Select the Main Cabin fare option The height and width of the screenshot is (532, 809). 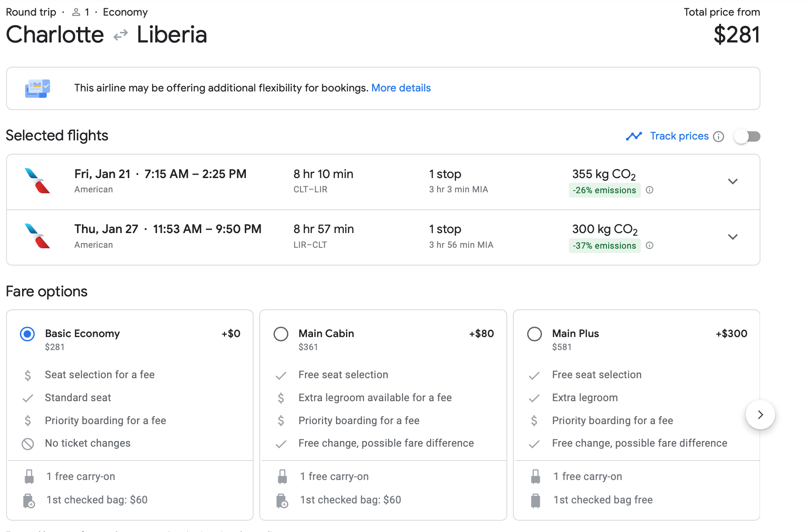(281, 334)
